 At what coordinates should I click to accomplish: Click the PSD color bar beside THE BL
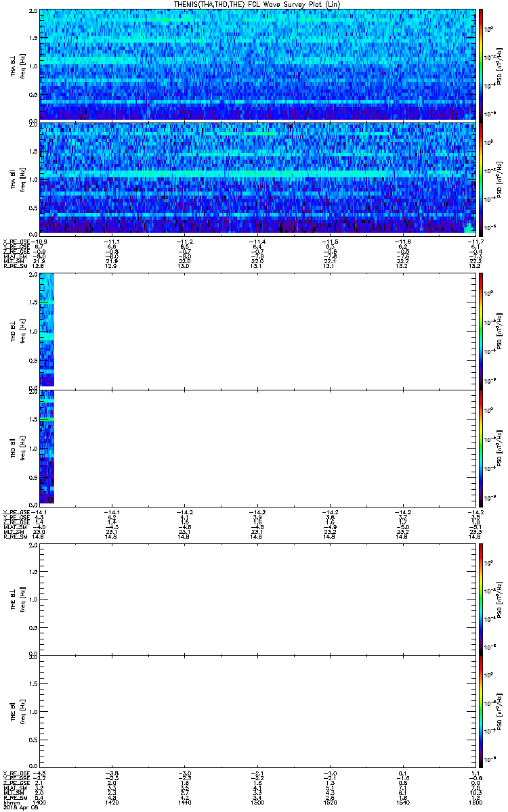click(x=481, y=599)
